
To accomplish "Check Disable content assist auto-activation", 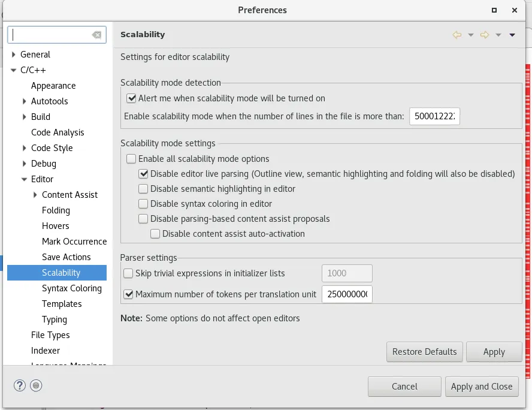I will [x=155, y=234].
